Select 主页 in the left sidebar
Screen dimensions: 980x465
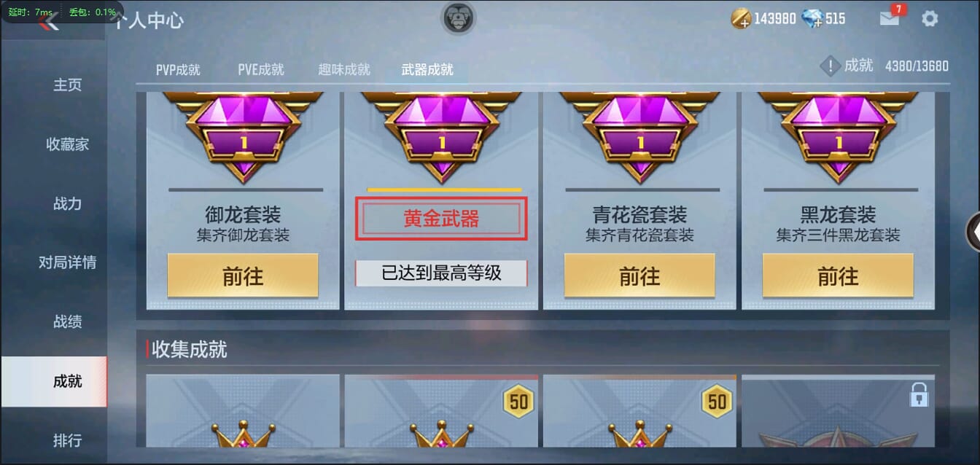click(x=68, y=85)
